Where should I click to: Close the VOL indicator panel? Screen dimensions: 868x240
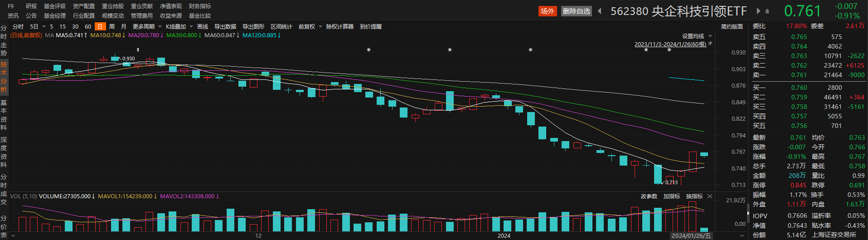click(x=710, y=196)
